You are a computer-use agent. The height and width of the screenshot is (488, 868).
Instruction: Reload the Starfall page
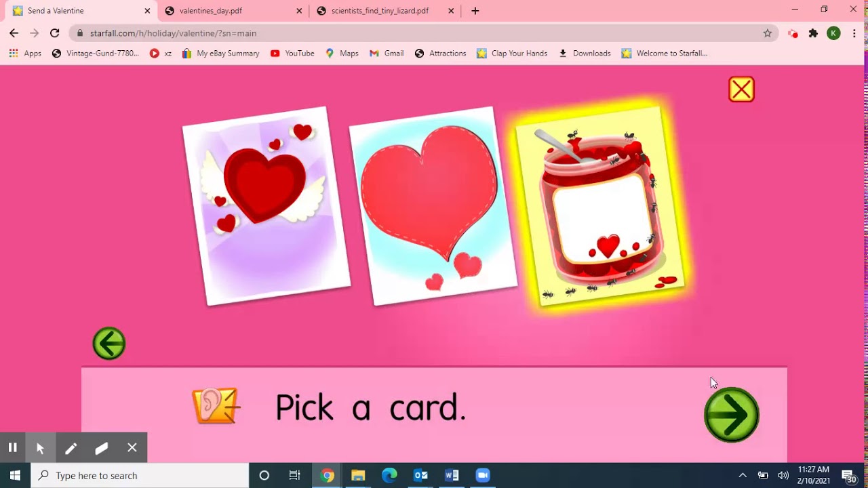[x=55, y=33]
